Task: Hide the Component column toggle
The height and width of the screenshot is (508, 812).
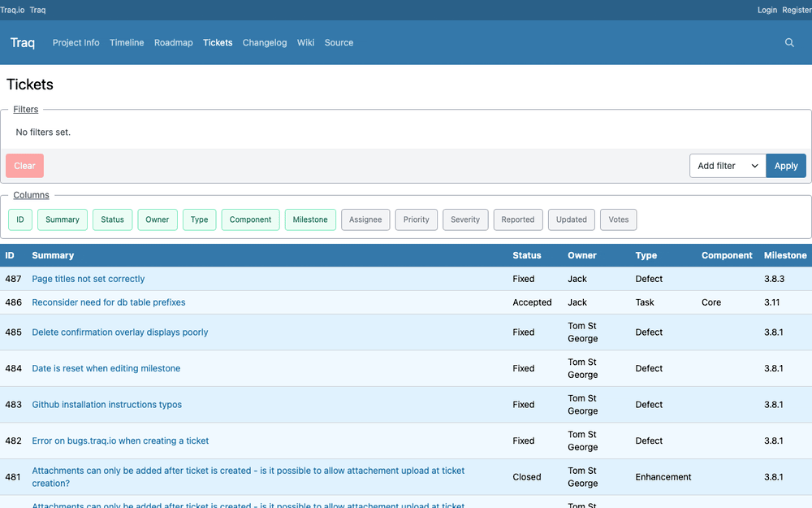Action: click(250, 219)
